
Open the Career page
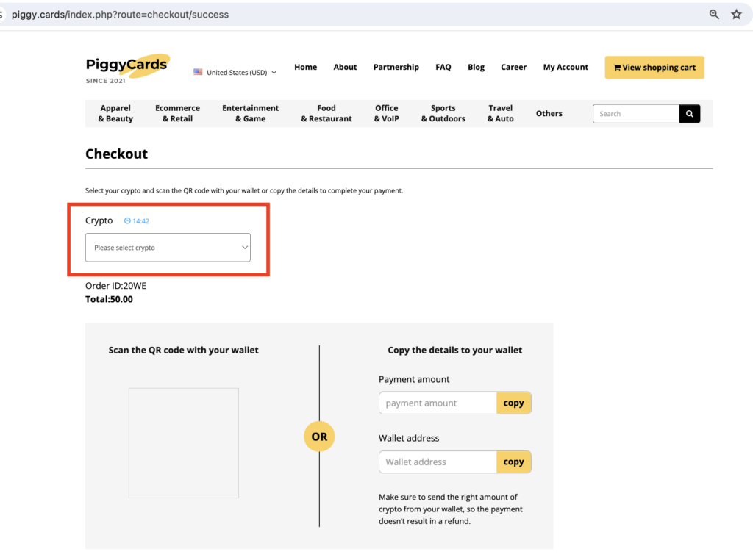click(513, 67)
